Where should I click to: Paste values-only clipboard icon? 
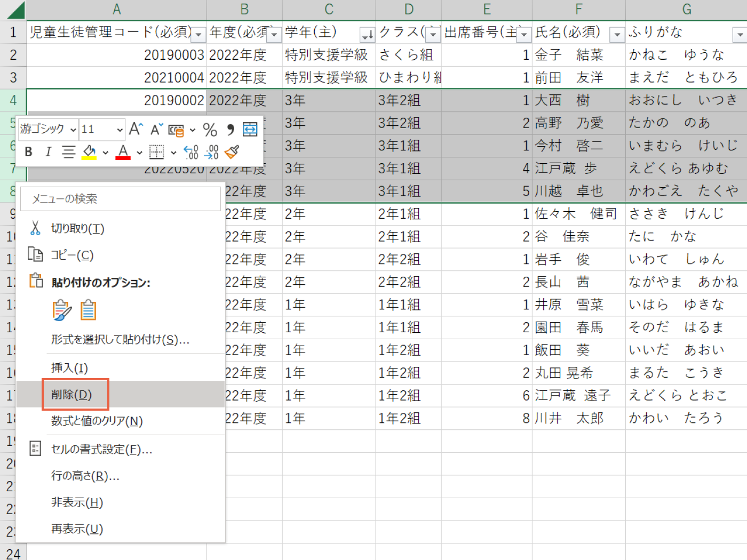coord(88,310)
